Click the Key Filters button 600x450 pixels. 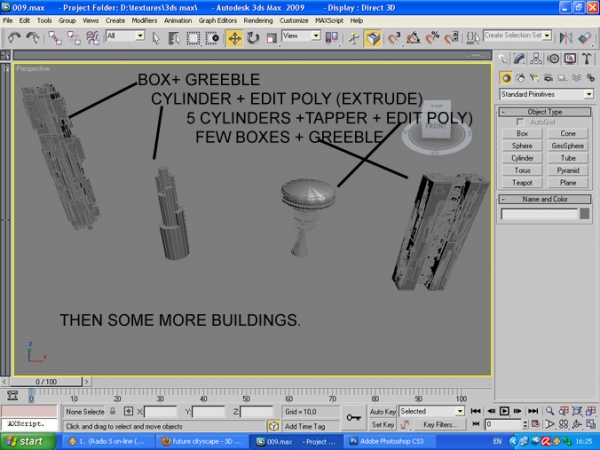(439, 424)
